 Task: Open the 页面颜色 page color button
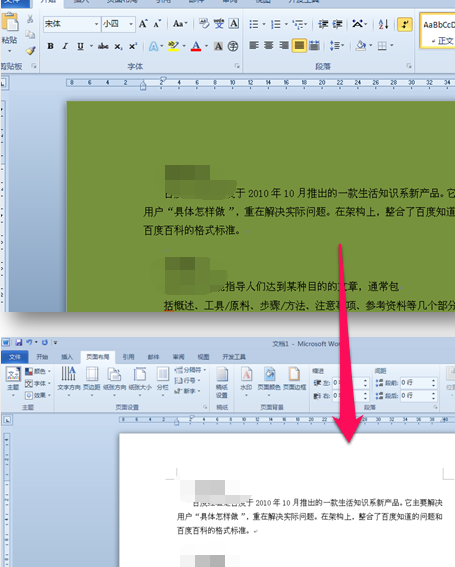(269, 381)
